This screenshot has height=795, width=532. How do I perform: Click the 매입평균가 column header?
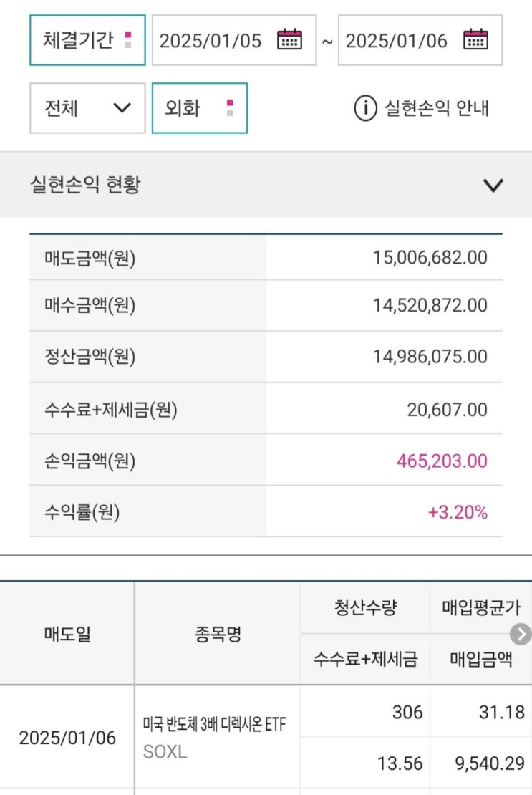tap(480, 608)
